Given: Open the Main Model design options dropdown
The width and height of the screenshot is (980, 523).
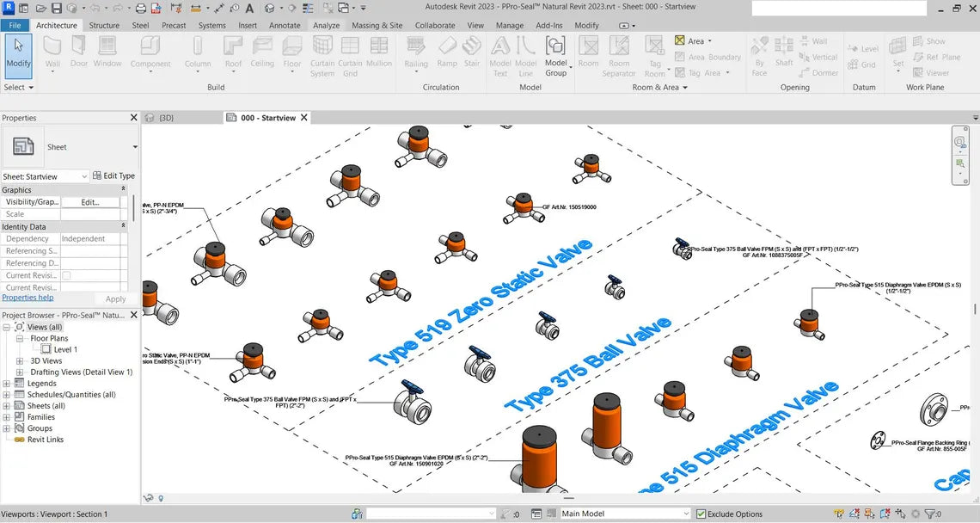Looking at the screenshot, I should coord(625,514).
